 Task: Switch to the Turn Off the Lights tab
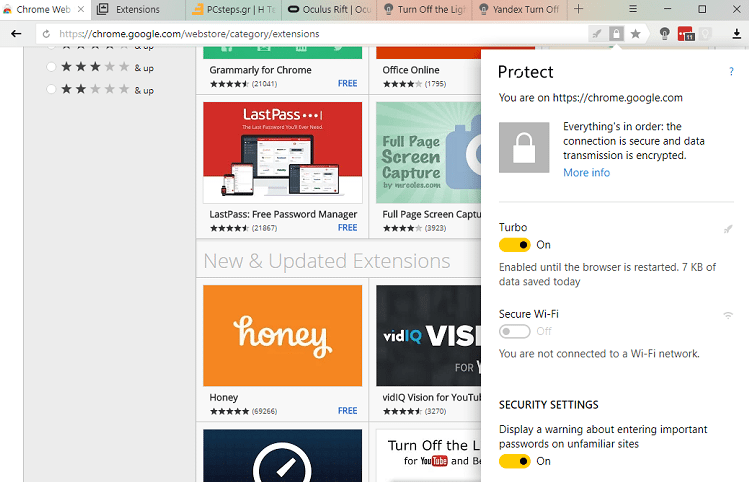pos(425,10)
